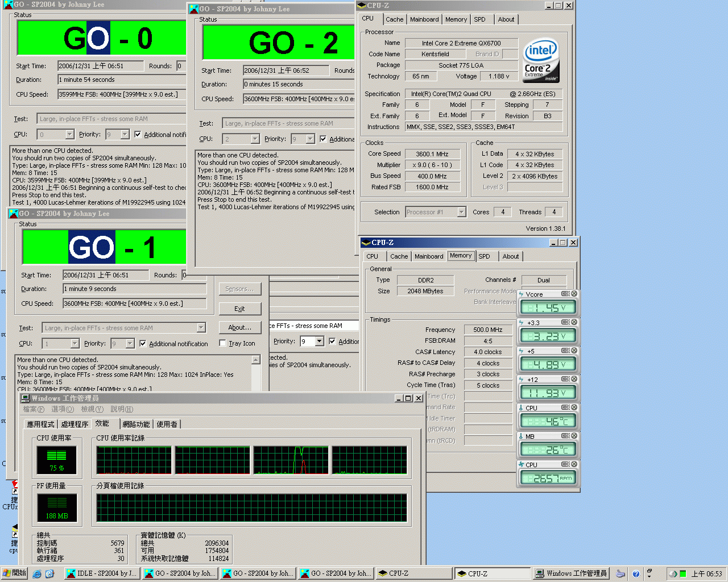This screenshot has width=728, height=582.
Task: Open settings icon on CPU fan RPM widget
Action: point(565,464)
